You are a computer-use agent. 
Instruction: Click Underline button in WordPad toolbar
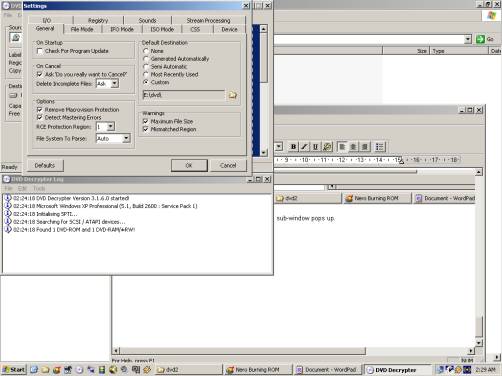click(x=315, y=147)
